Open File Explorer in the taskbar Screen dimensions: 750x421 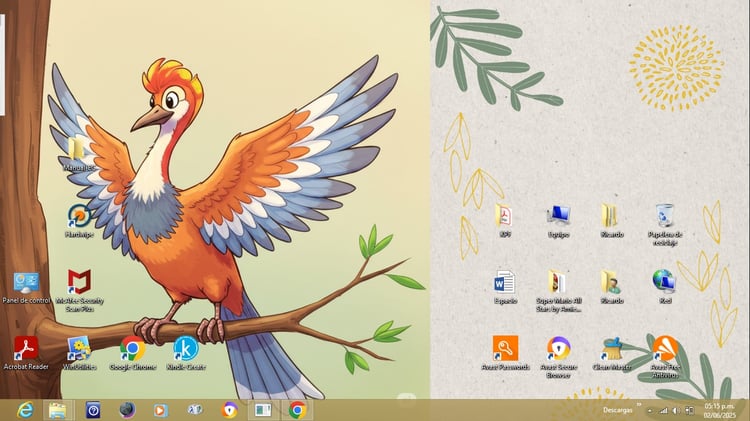pos(58,410)
